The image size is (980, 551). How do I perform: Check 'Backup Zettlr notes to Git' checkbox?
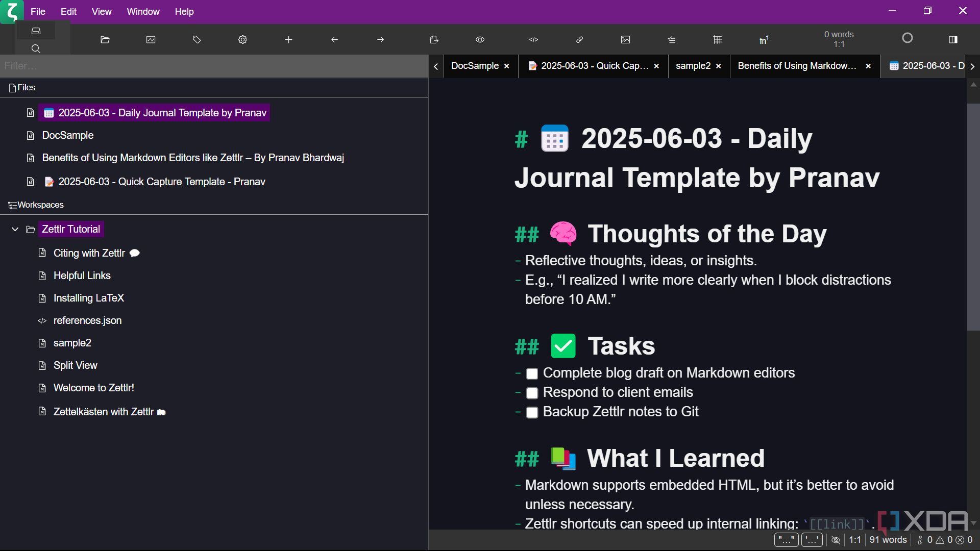(532, 413)
